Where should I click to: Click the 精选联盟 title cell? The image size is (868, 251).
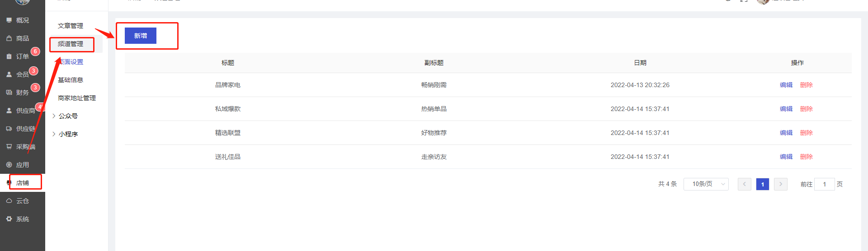click(228, 133)
